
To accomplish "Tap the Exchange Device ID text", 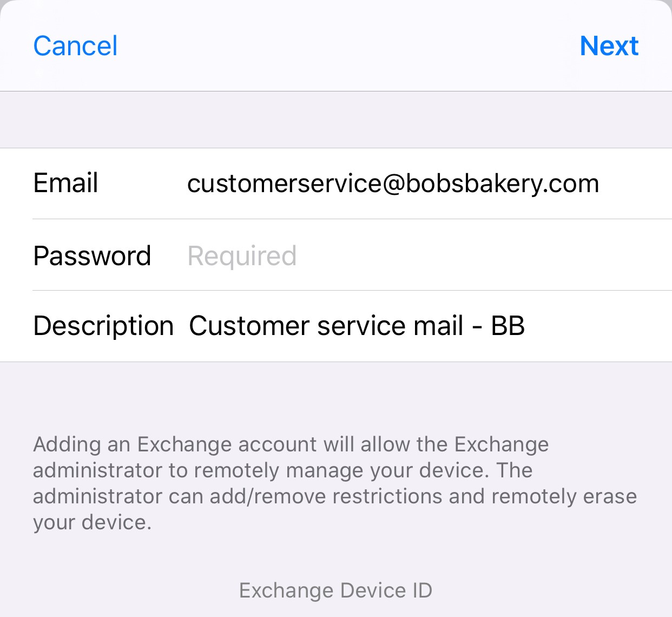I will (x=335, y=590).
